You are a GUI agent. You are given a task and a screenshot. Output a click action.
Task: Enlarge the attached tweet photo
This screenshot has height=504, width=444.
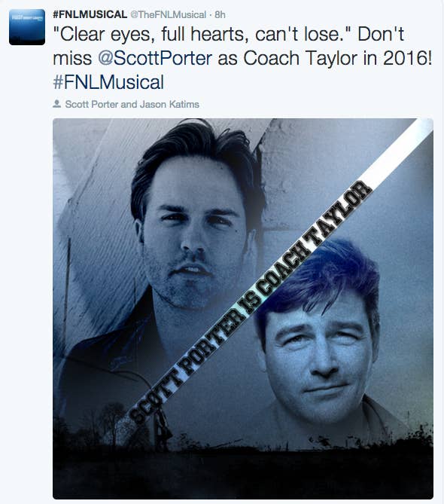tap(243, 309)
